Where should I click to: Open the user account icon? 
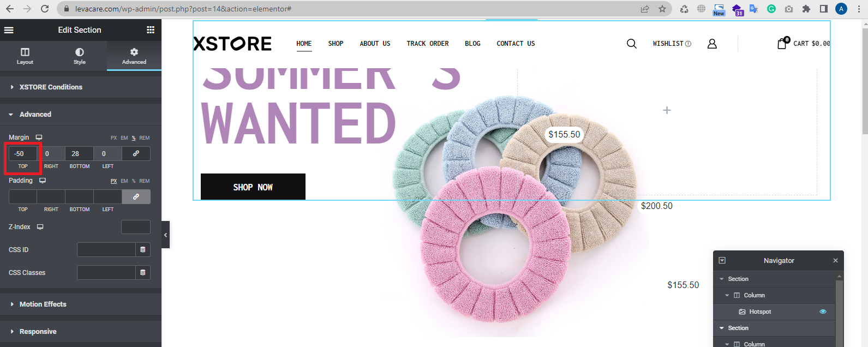tap(712, 44)
